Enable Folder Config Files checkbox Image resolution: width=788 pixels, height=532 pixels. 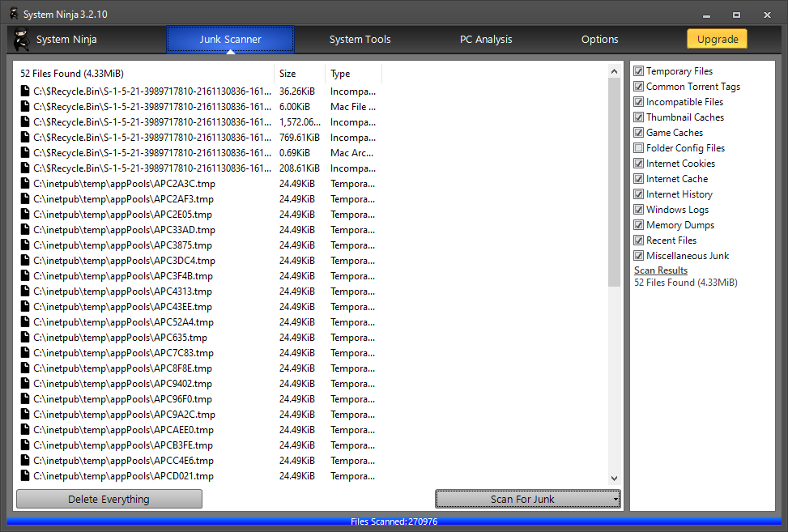[638, 147]
